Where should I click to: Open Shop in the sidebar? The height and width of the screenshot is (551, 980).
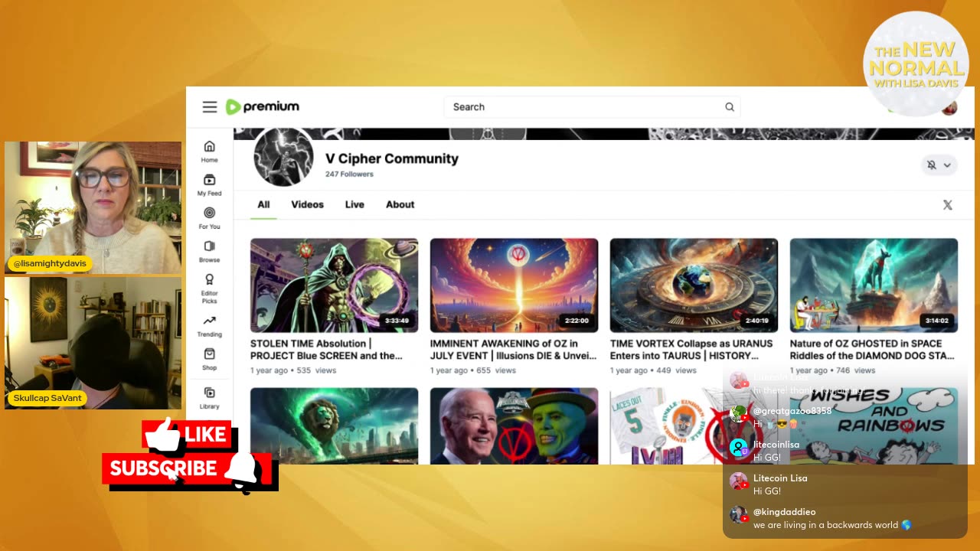210,359
